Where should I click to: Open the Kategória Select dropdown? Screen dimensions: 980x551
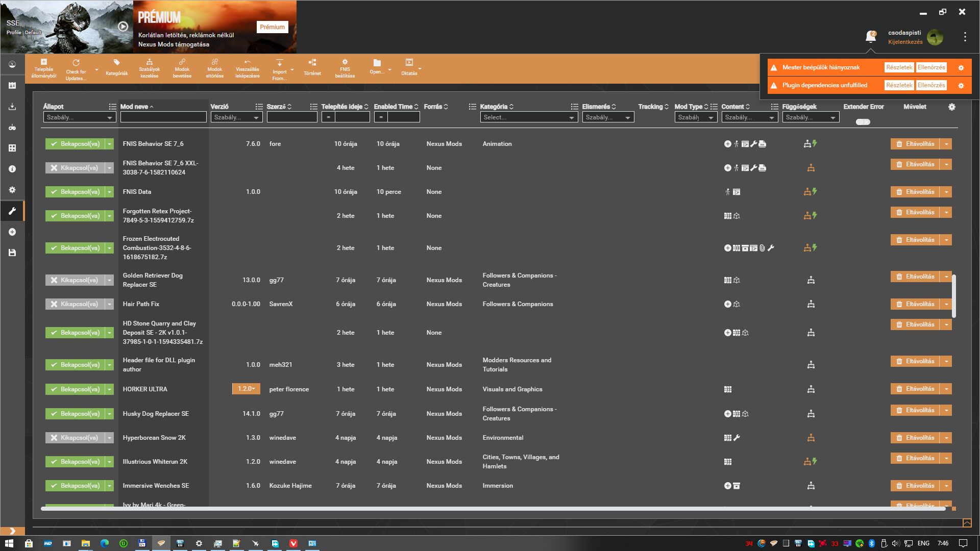pos(529,117)
